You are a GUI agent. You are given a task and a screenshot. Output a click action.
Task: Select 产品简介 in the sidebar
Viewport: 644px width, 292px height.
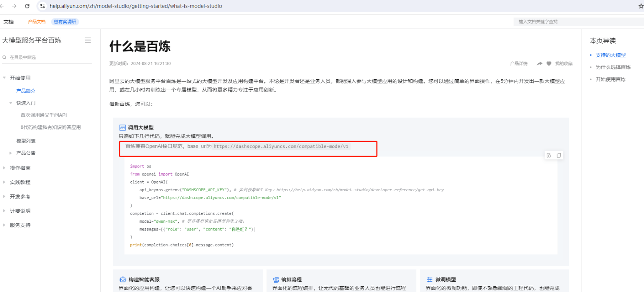point(26,91)
